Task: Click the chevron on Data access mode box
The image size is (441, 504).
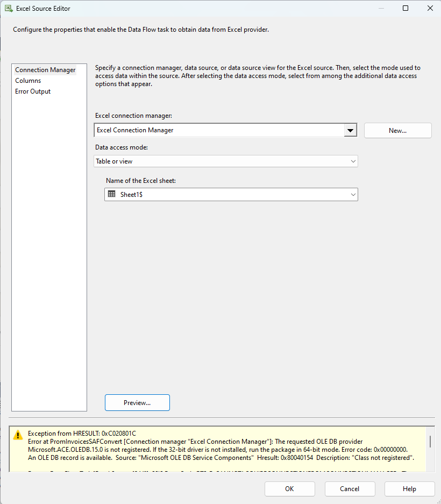Action: [353, 161]
